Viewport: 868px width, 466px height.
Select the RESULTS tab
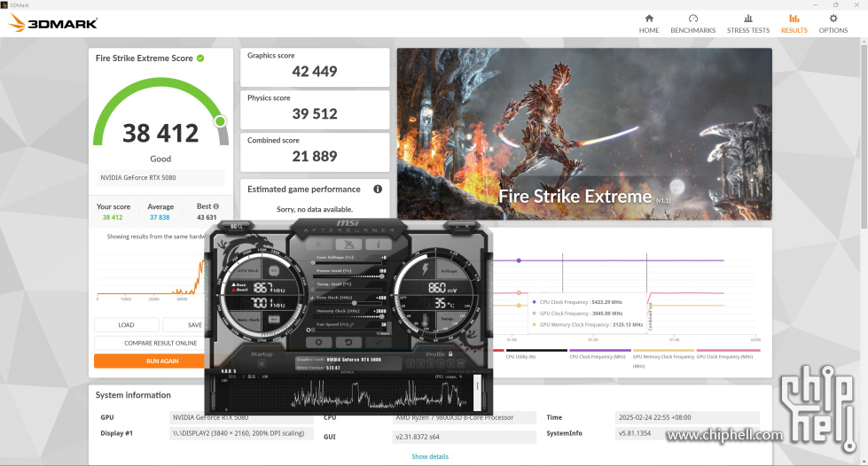pyautogui.click(x=794, y=24)
